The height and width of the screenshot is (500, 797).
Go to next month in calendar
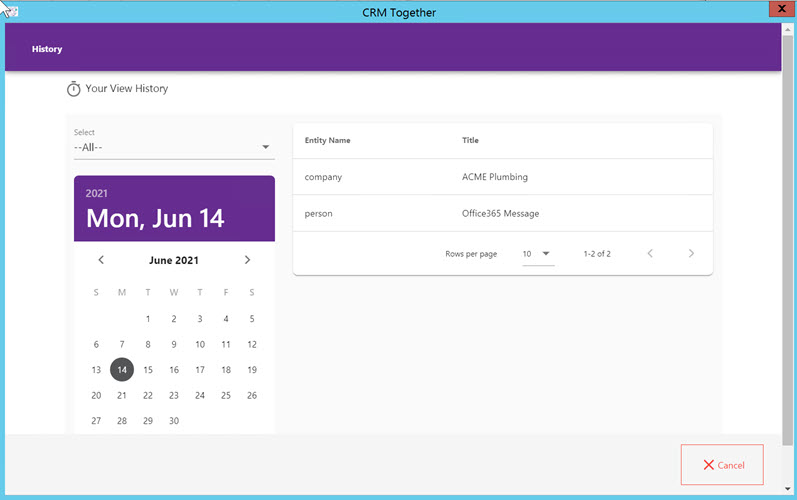(247, 260)
